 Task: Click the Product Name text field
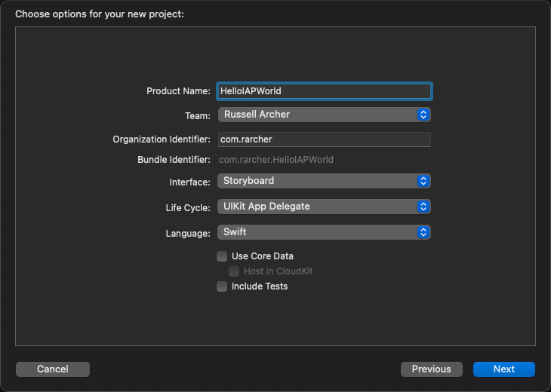pyautogui.click(x=324, y=91)
